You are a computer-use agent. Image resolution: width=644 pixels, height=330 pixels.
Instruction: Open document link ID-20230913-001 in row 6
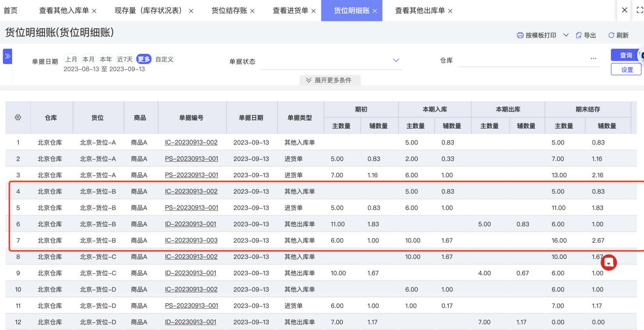coord(191,224)
